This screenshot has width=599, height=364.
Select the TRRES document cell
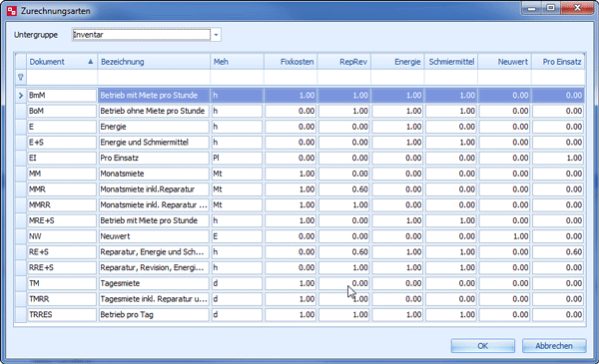[x=62, y=314]
